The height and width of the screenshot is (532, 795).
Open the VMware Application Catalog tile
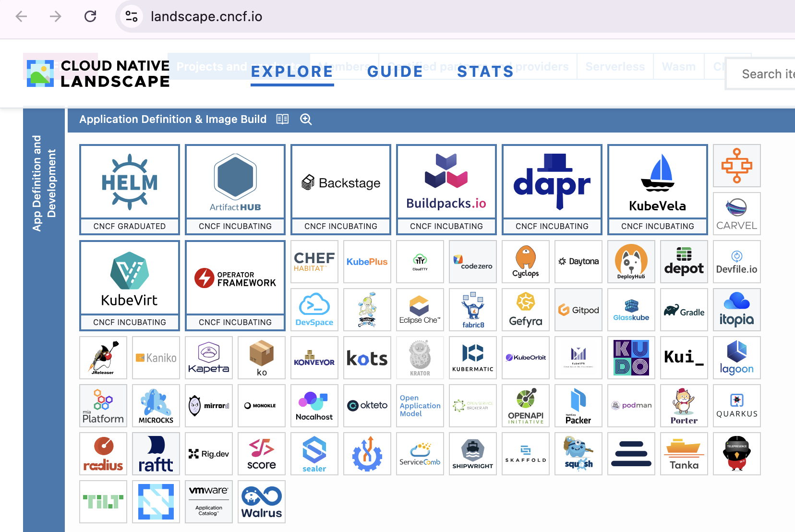click(209, 502)
